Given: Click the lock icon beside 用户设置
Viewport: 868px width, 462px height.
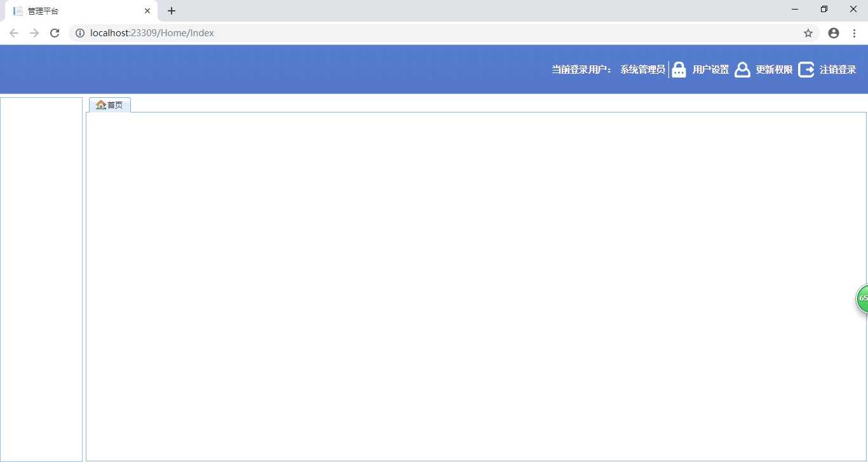Looking at the screenshot, I should [679, 70].
